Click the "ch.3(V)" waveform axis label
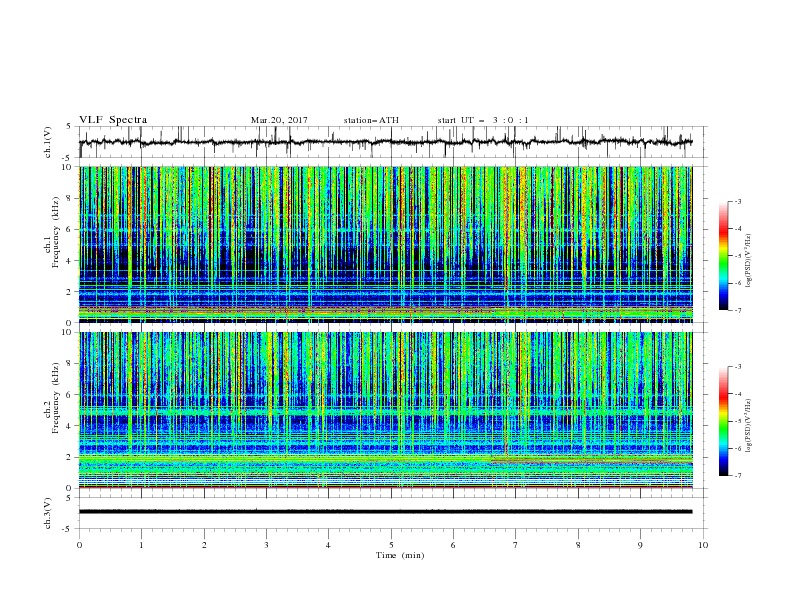This screenshot has width=792, height=612. tap(48, 513)
